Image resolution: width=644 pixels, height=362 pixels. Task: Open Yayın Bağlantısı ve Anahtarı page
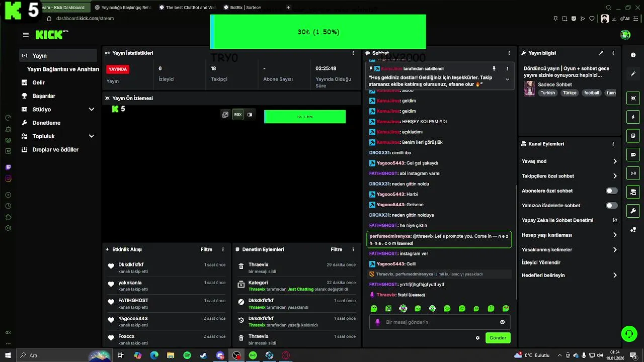(x=63, y=69)
